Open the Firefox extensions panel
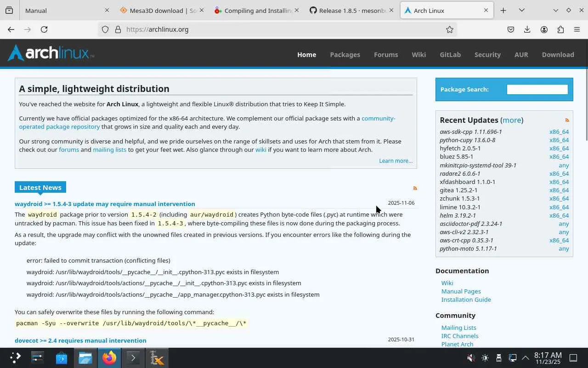The height and width of the screenshot is (368, 588). (x=560, y=29)
